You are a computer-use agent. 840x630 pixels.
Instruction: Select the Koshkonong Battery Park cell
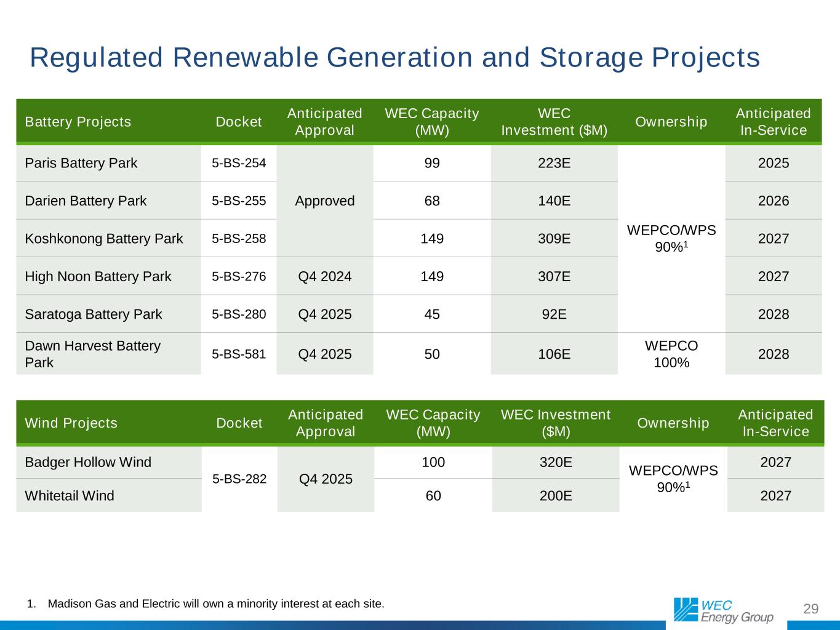104,239
